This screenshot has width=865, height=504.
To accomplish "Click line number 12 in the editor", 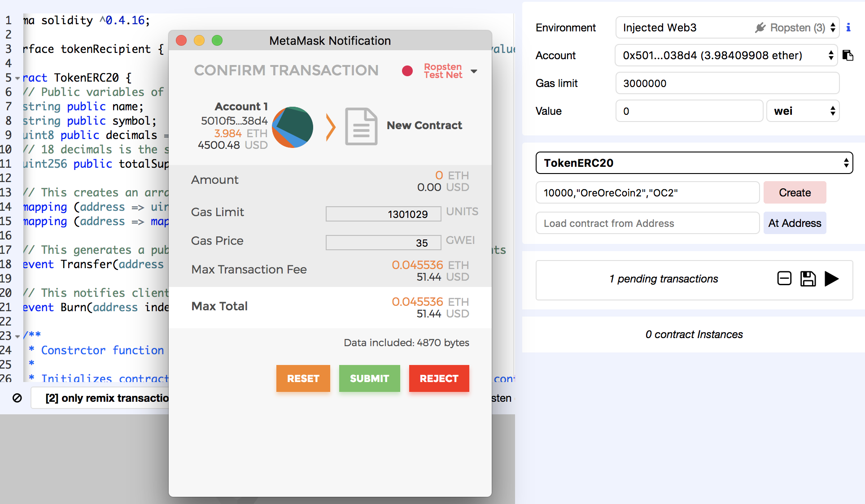I will click(x=6, y=178).
